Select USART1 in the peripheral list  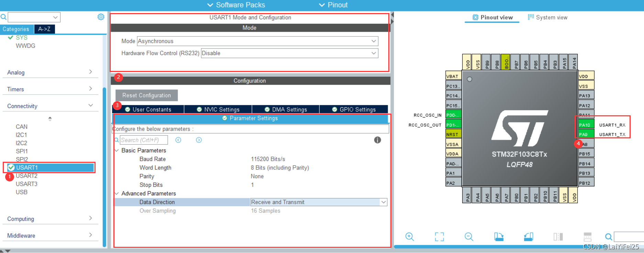coord(50,167)
